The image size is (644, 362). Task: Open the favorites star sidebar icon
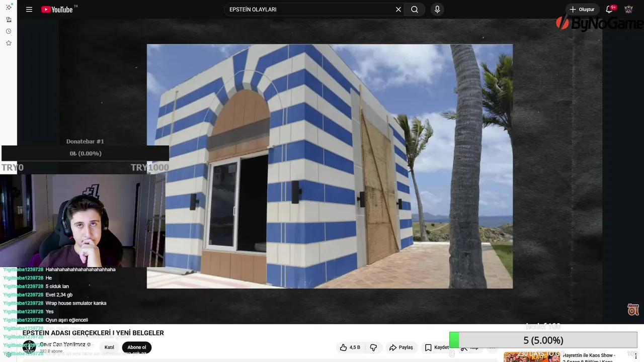[9, 43]
